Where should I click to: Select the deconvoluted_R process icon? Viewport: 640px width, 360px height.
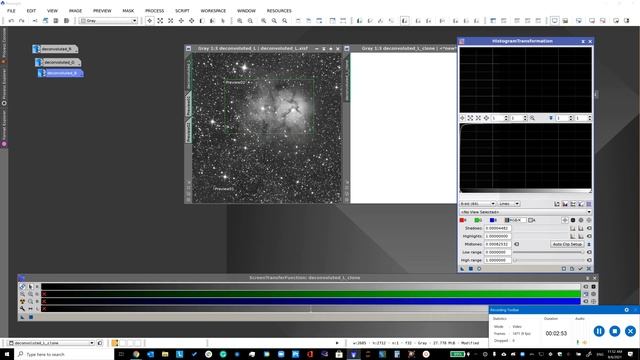[x=55, y=49]
